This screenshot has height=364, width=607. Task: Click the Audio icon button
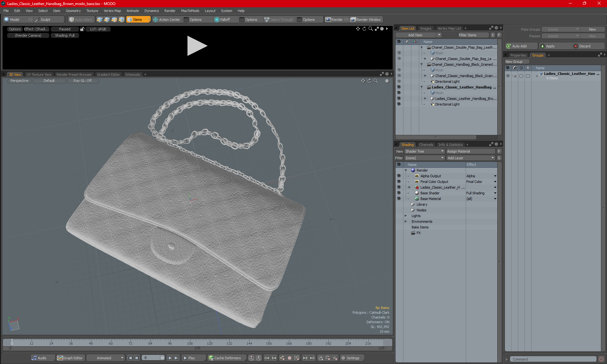[34, 358]
